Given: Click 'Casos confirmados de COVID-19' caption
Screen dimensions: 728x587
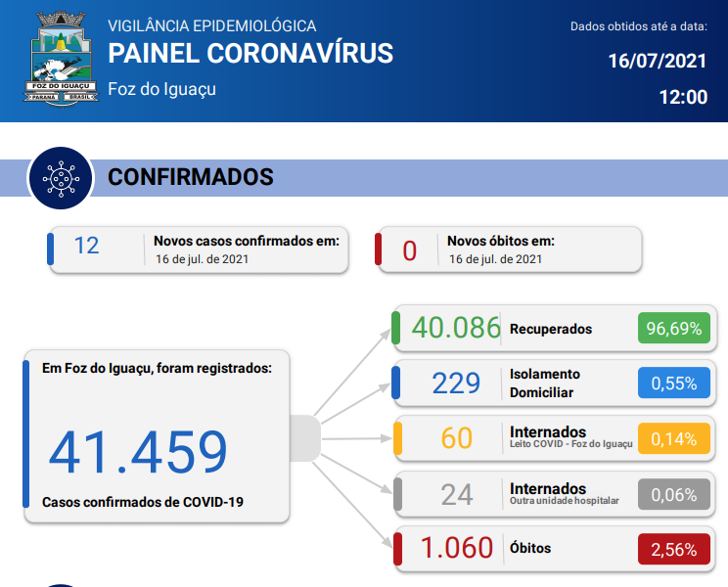Looking at the screenshot, I should pos(143,502).
